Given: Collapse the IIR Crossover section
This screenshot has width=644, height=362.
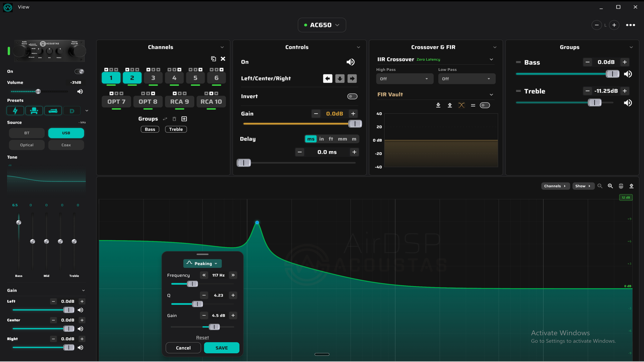Looking at the screenshot, I should 491,60.
